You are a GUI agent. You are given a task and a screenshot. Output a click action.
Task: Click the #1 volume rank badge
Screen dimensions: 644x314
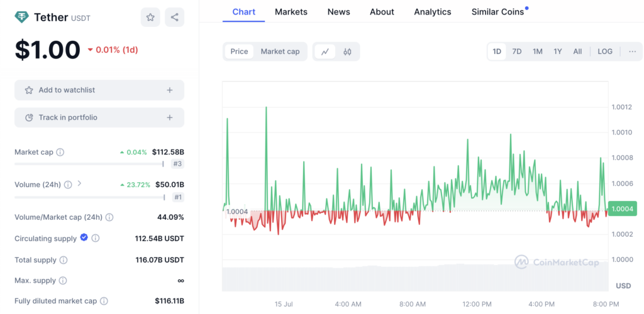(177, 197)
